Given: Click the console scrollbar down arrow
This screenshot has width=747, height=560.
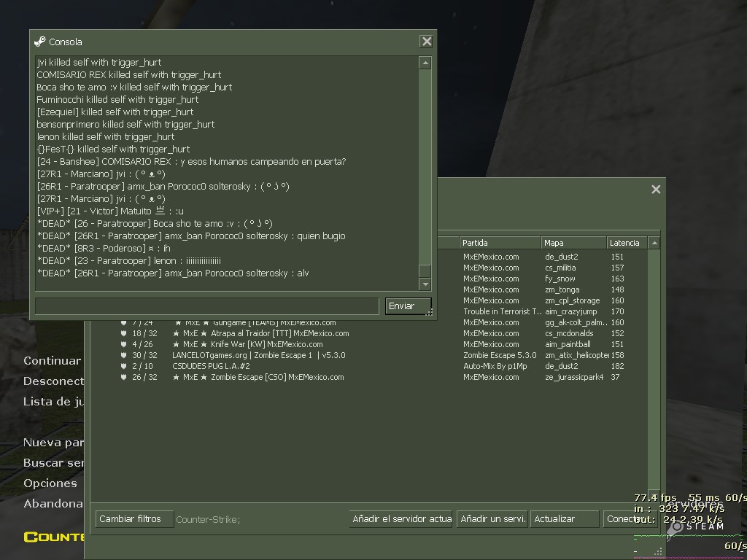Looking at the screenshot, I should click(425, 284).
